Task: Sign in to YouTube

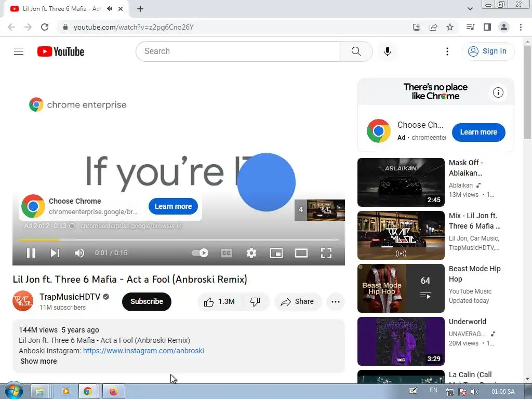Action: coord(488,51)
